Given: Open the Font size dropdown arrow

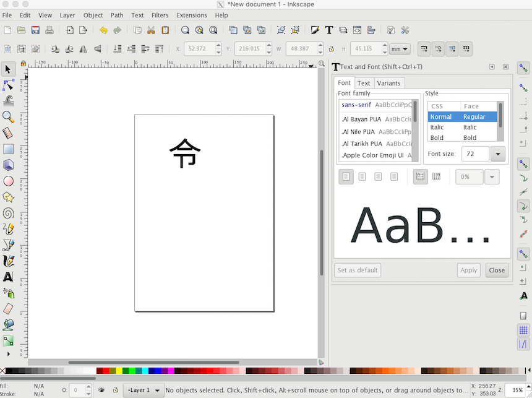Looking at the screenshot, I should pos(498,154).
